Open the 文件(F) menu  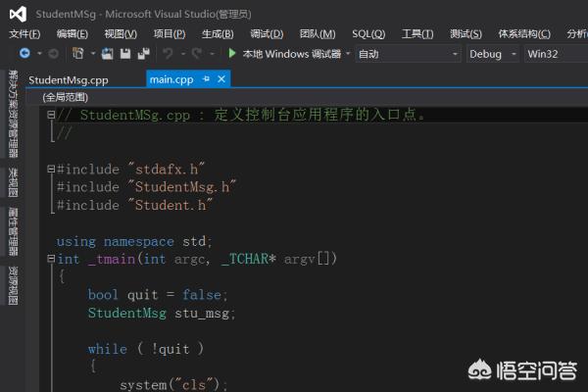[24, 34]
